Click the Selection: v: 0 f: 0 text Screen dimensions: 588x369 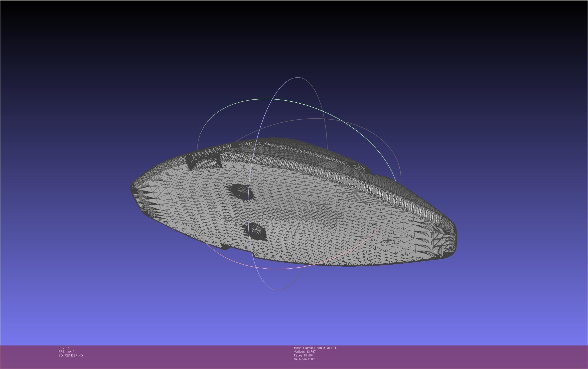click(x=306, y=359)
